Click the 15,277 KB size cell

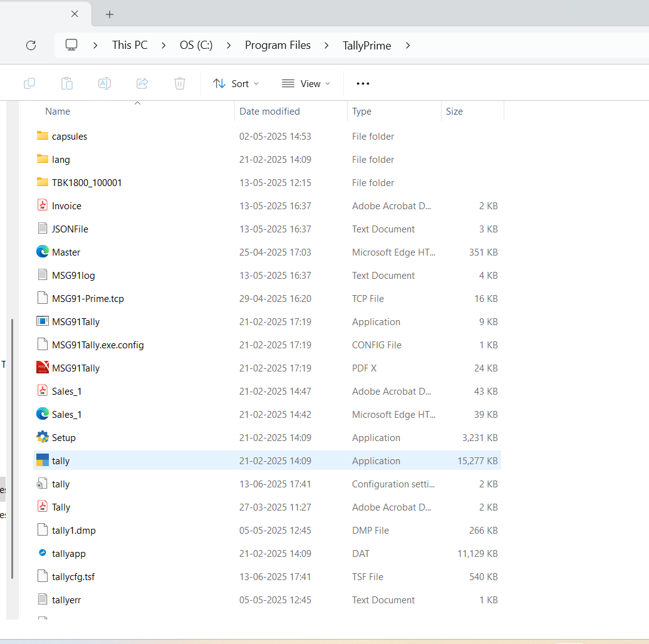[477, 460]
